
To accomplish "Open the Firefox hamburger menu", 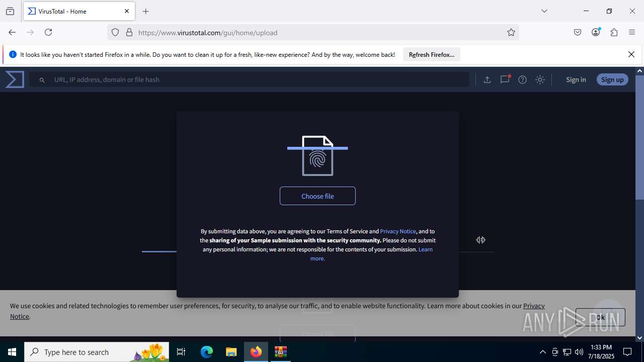I will [x=632, y=32].
